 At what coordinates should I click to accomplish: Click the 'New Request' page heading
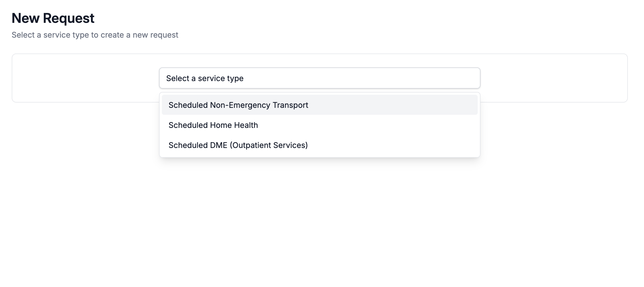(x=53, y=18)
